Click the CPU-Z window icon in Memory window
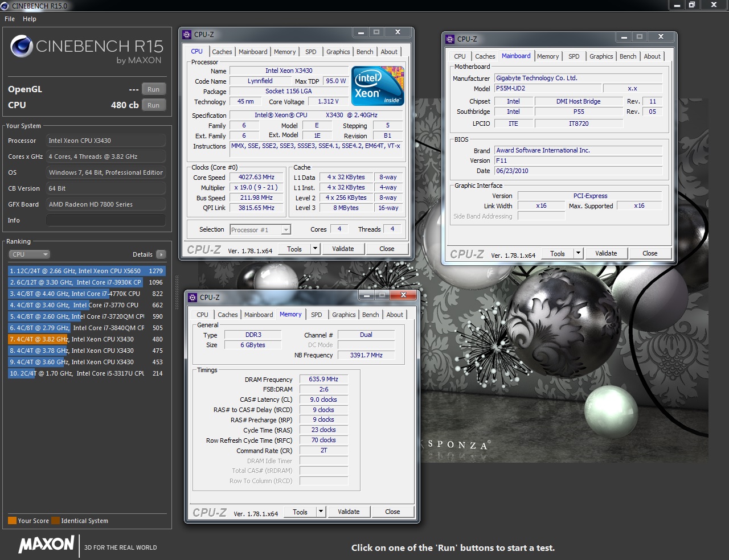 click(x=193, y=298)
